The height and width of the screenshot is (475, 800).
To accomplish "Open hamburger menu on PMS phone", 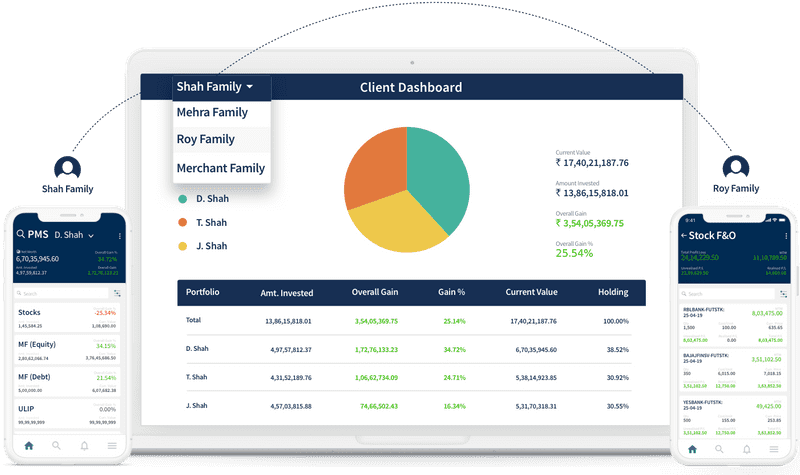I will (112, 445).
